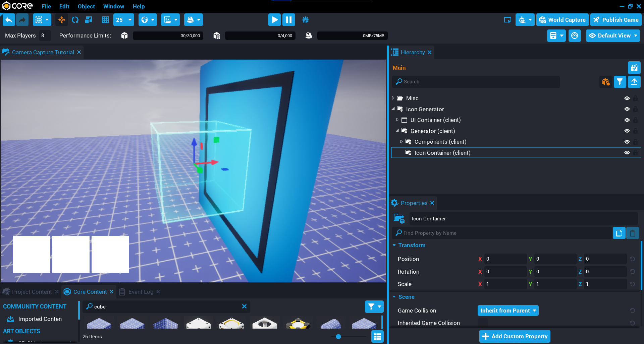Click the multiplayer preview mode icon
644x344 pixels.
[x=305, y=20]
